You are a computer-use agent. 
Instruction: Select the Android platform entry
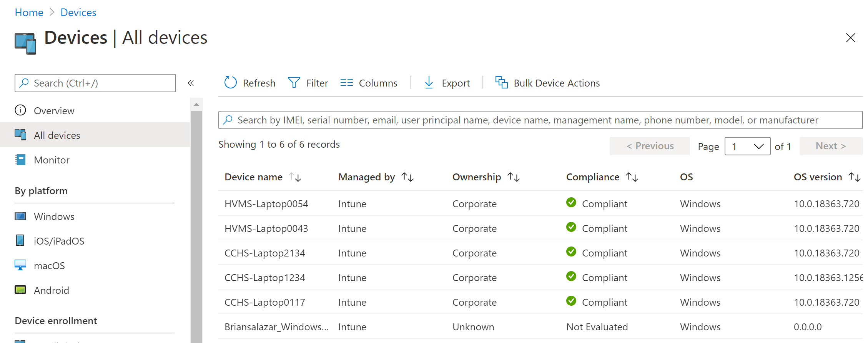[x=95, y=290]
